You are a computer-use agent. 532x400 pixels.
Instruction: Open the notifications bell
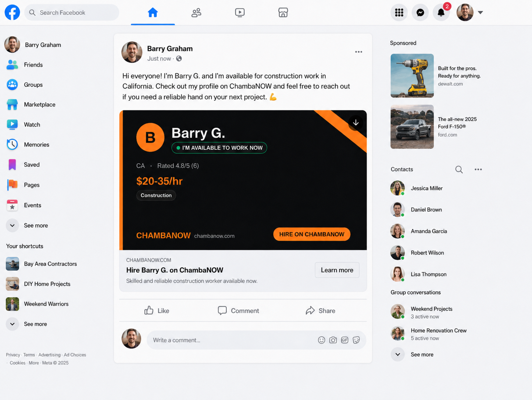441,13
